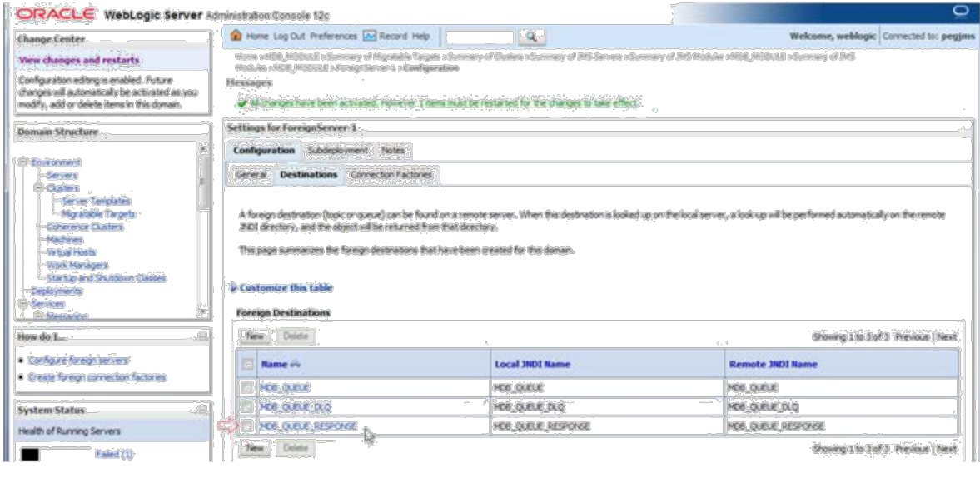The height and width of the screenshot is (478, 980).
Task: Tick the select-all checkbox in table header
Action: click(x=247, y=364)
